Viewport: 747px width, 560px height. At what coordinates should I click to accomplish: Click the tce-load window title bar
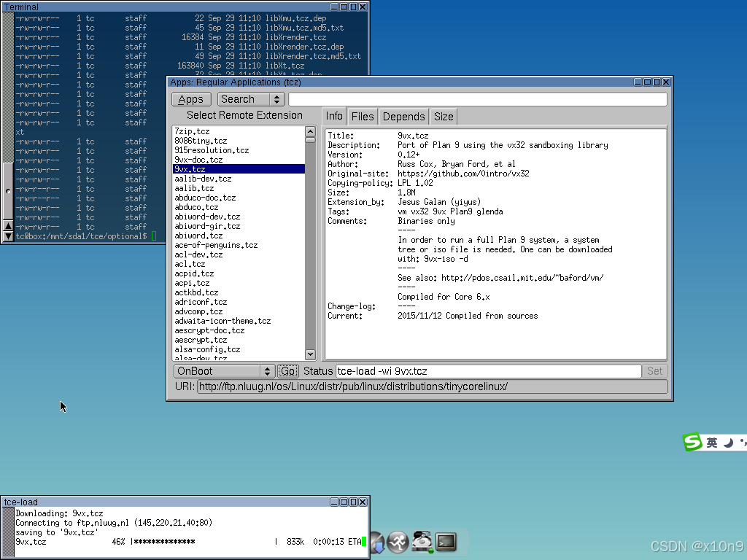pos(167,502)
